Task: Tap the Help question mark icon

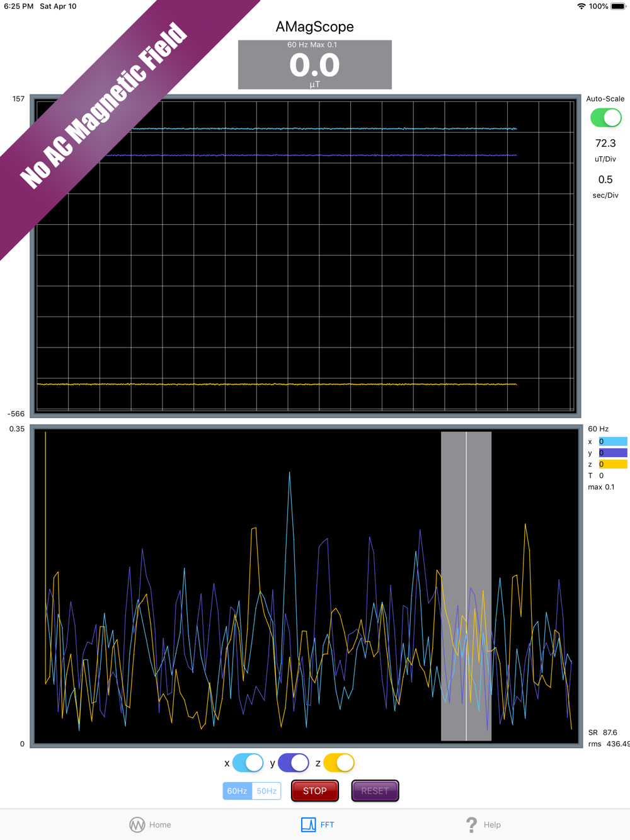Action: click(x=471, y=825)
